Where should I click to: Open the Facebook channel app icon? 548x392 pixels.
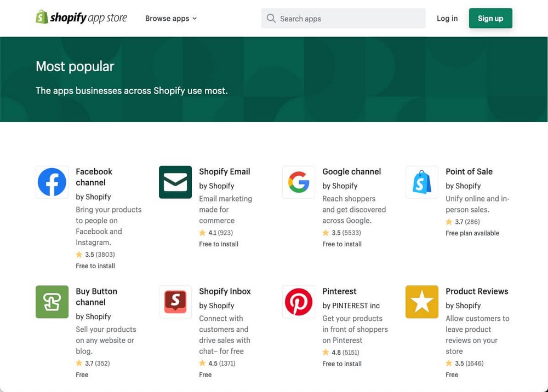click(52, 182)
